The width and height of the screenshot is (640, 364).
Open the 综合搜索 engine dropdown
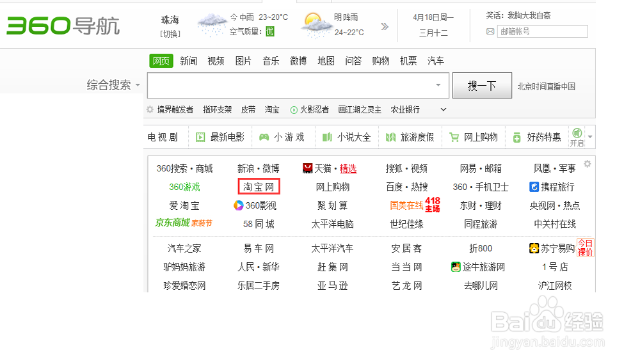tap(113, 85)
